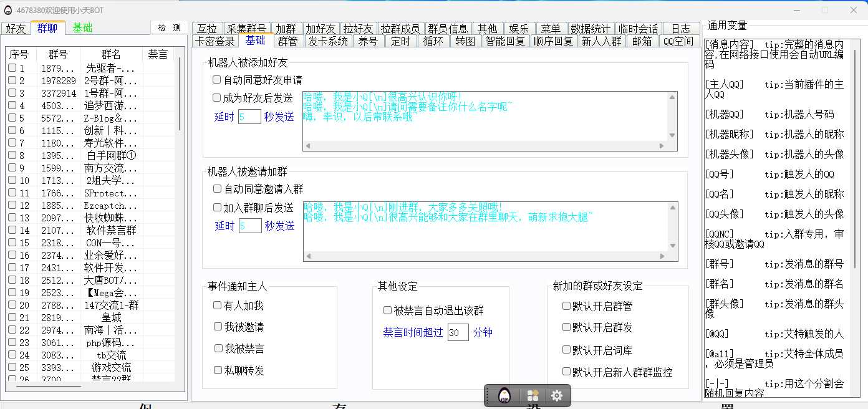Click the app penguin icon in the title bar
This screenshot has height=409, width=868.
8,10
